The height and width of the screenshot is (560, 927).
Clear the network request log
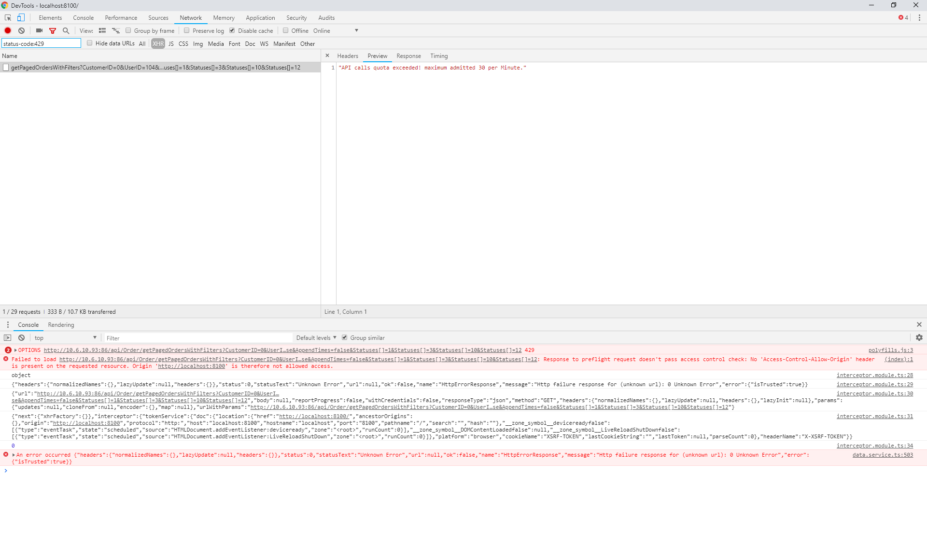point(21,30)
